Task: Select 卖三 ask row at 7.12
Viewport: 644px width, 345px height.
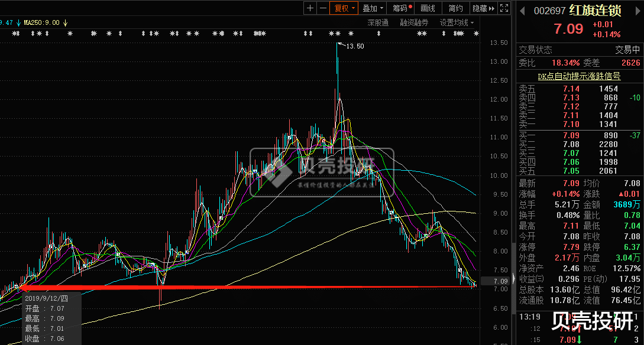Action: [x=579, y=107]
